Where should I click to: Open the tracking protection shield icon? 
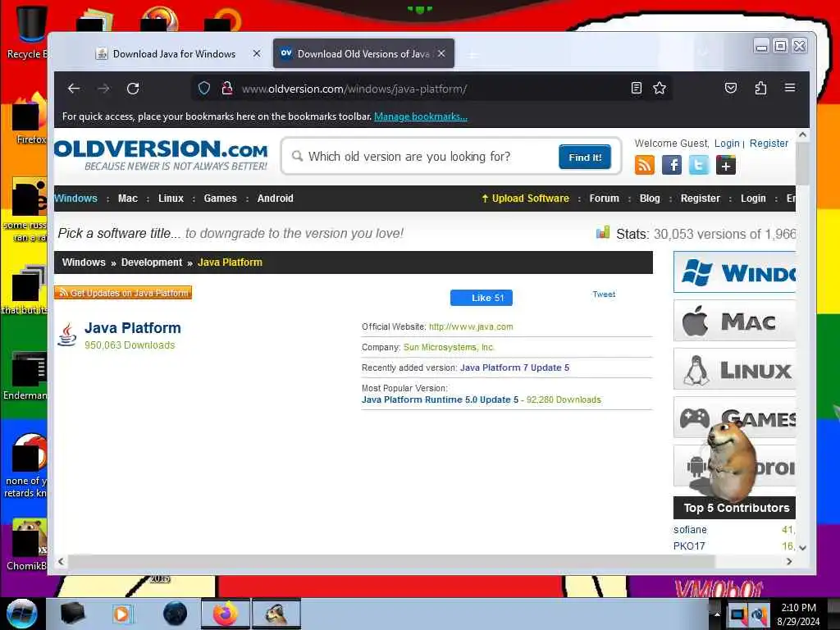[204, 89]
